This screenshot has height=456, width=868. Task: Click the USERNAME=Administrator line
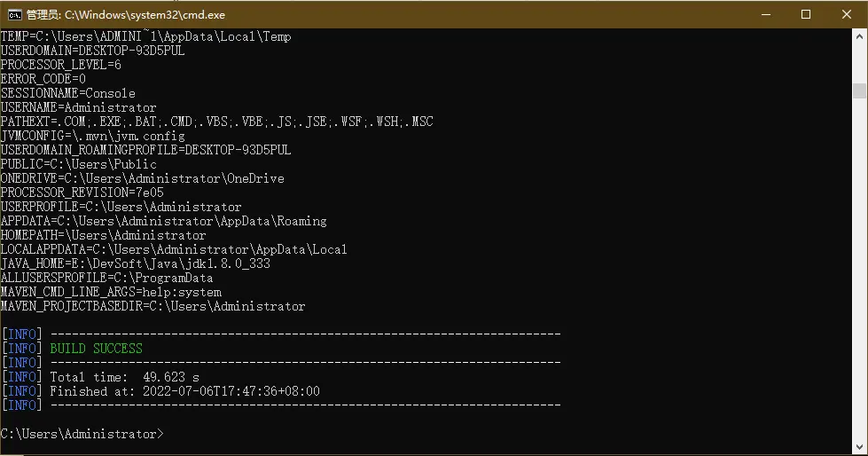pyautogui.click(x=78, y=107)
